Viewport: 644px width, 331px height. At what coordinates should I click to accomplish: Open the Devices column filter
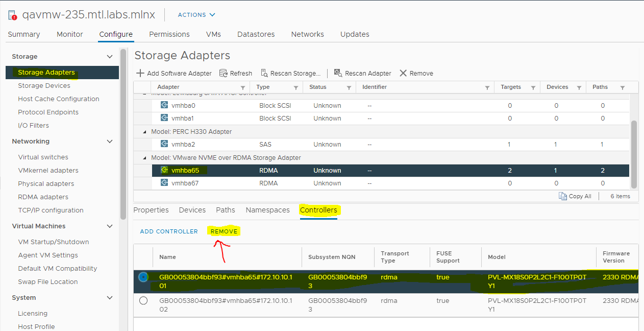click(x=579, y=88)
